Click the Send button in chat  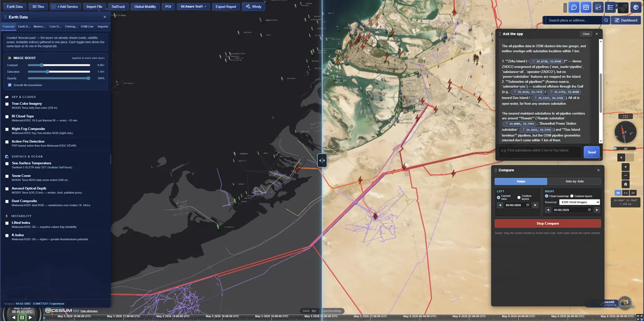coord(591,152)
